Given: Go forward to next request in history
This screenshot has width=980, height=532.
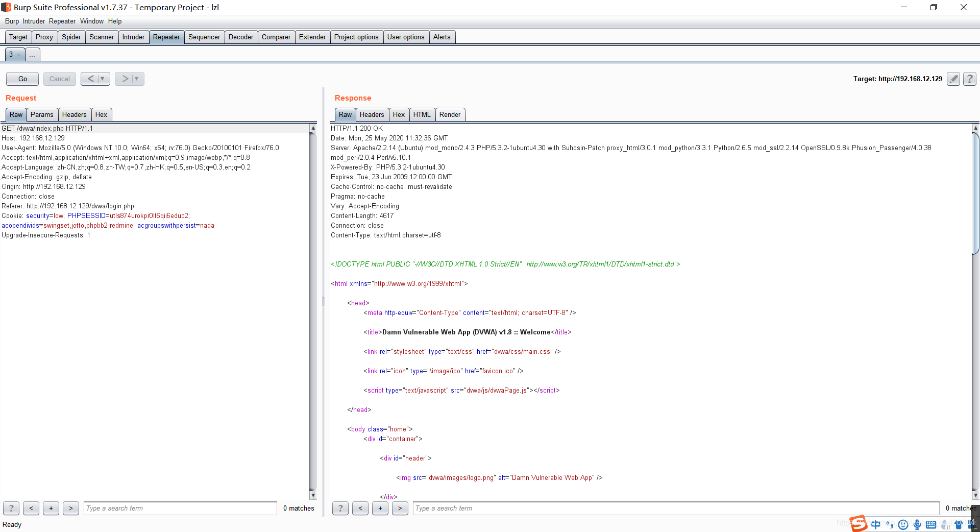Looking at the screenshot, I should [x=125, y=79].
